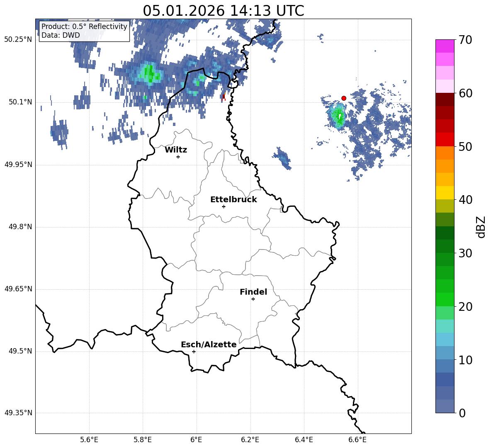Click the 6.4°E longitude label
This screenshot has height=448, width=491.
click(x=304, y=440)
